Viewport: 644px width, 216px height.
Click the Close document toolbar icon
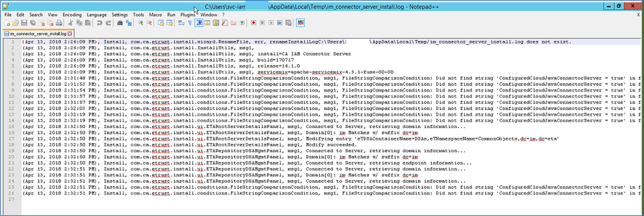coord(42,23)
